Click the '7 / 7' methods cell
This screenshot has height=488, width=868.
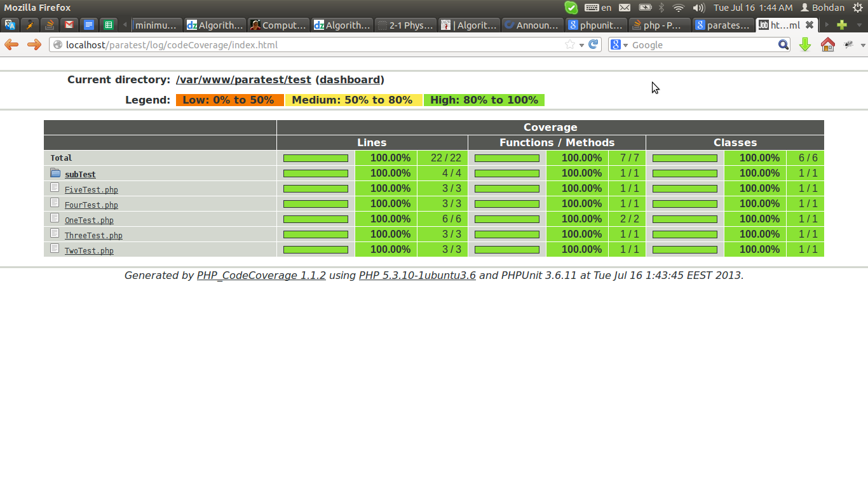click(627, 158)
